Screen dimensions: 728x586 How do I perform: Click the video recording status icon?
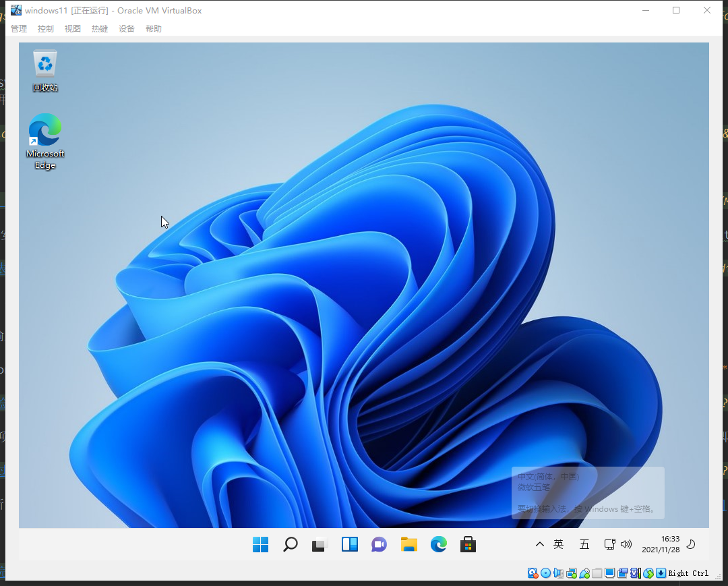coord(623,573)
